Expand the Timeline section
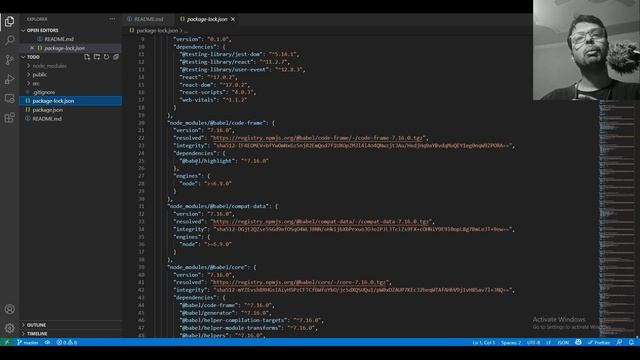 pyautogui.click(x=71, y=334)
